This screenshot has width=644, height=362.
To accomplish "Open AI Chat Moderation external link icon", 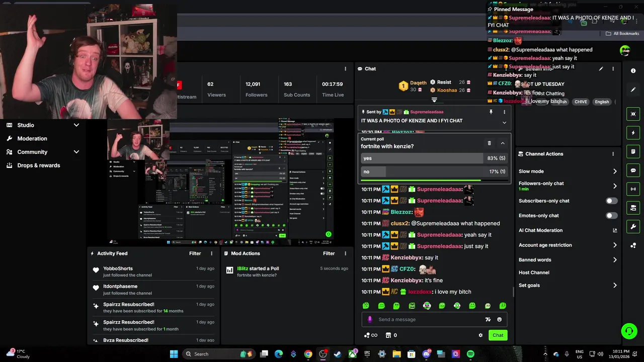I will [615, 230].
